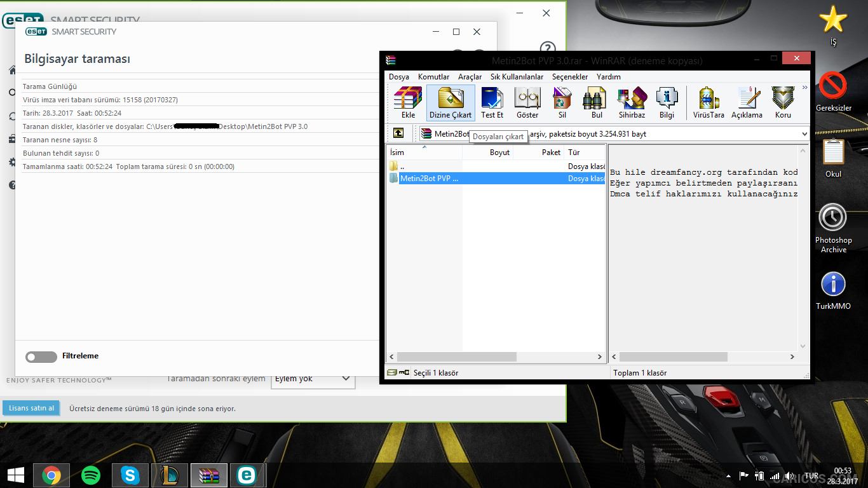Select the Okul desktop icon

833,157
